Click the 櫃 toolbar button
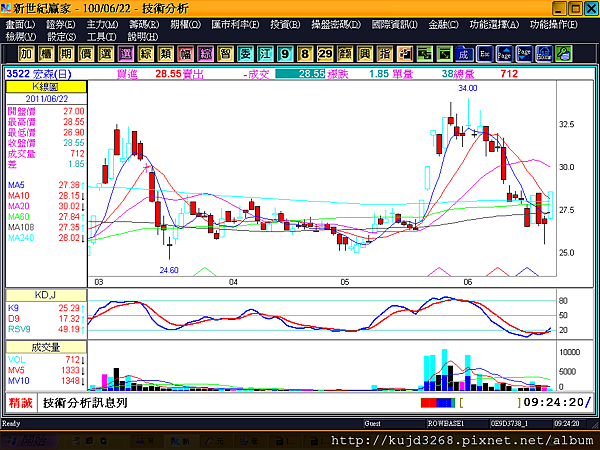This screenshot has width=600, height=450. (46, 54)
